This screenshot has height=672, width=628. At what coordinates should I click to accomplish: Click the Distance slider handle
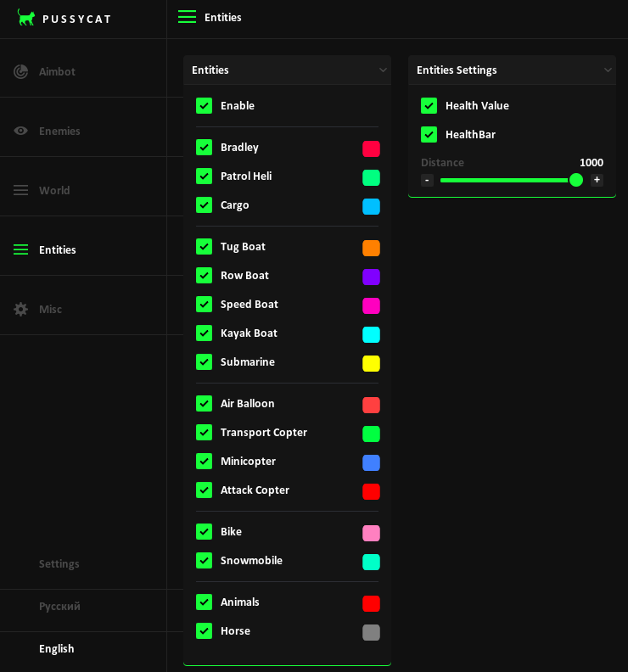tap(576, 180)
